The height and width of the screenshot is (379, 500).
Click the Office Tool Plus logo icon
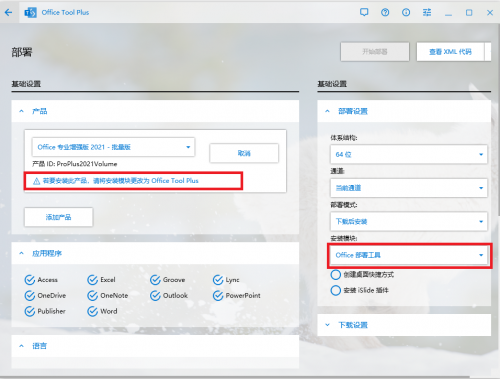(x=30, y=13)
